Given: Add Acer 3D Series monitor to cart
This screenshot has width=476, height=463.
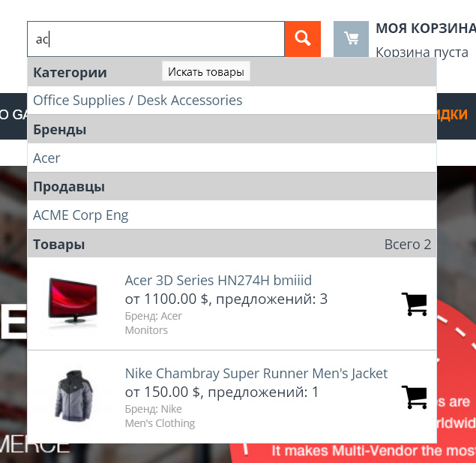Looking at the screenshot, I should pyautogui.click(x=414, y=304).
